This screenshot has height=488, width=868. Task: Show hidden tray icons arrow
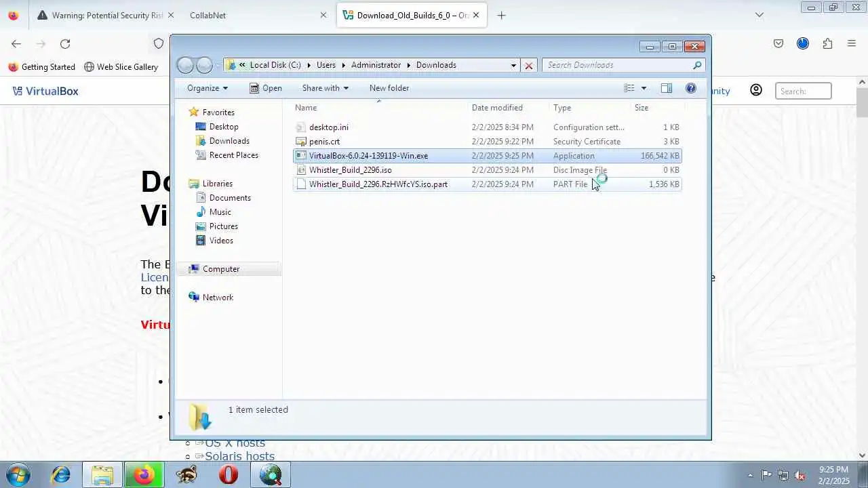[x=749, y=475]
